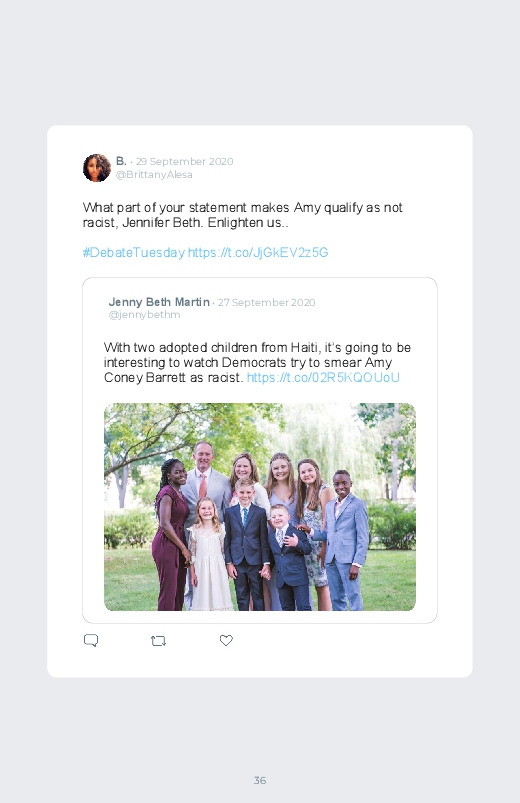Click the display name B.
This screenshot has height=803, width=520.
point(121,161)
